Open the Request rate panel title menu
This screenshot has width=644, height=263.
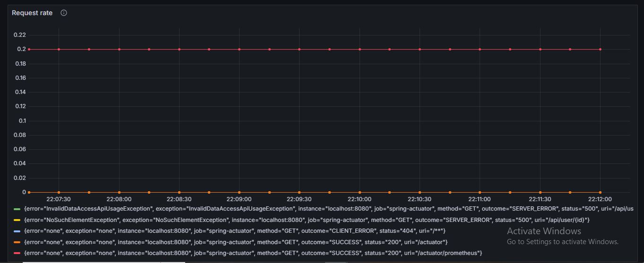pyautogui.click(x=32, y=13)
